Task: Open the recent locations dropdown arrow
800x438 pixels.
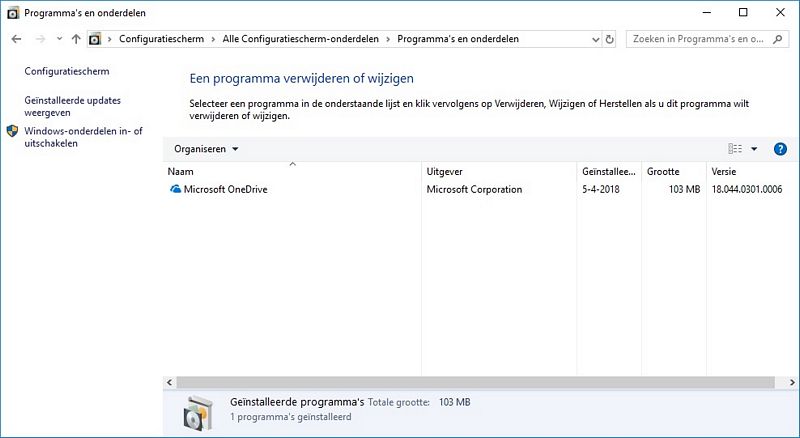Action: (x=59, y=39)
